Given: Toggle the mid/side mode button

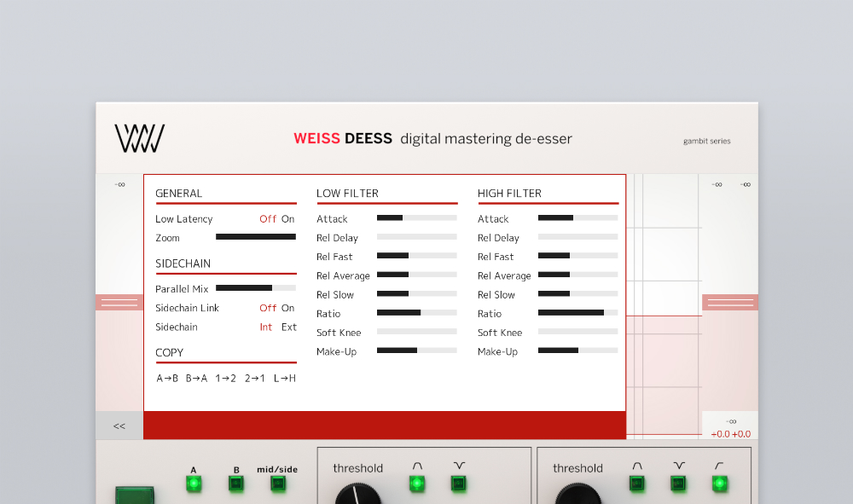Looking at the screenshot, I should tap(278, 484).
